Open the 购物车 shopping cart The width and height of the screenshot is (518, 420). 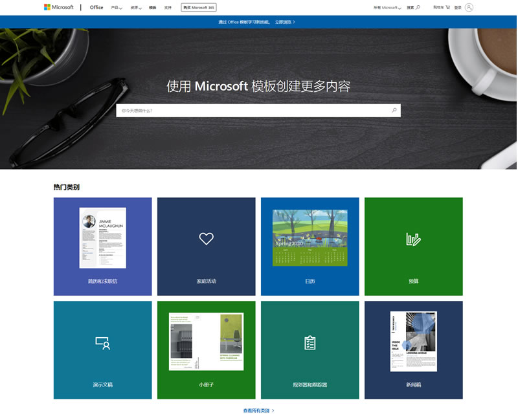point(442,7)
